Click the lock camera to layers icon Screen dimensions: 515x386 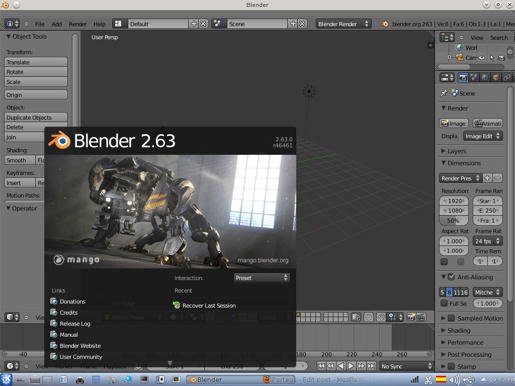pyautogui.click(x=356, y=317)
